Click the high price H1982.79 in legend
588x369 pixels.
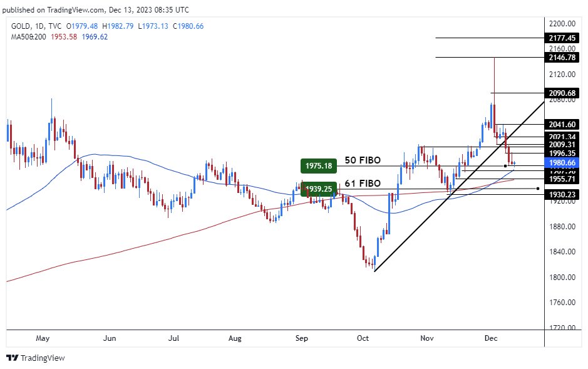coord(118,26)
